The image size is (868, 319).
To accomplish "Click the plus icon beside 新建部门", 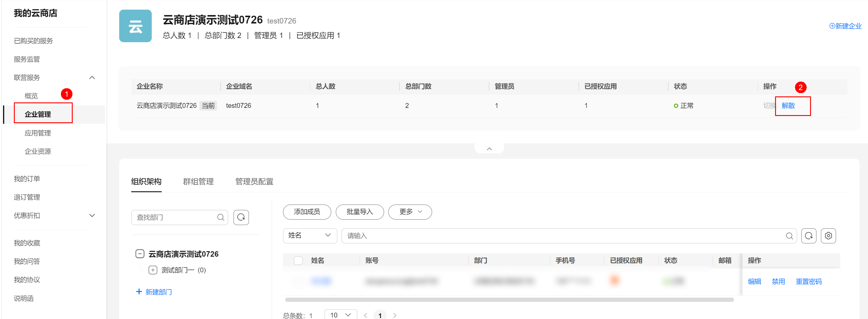I will 139,292.
